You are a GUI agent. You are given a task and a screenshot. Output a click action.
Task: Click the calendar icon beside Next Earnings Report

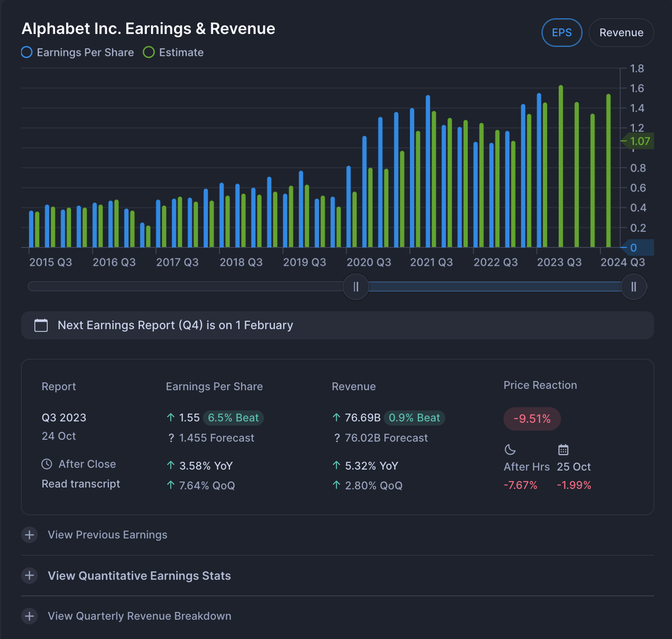[x=41, y=325]
